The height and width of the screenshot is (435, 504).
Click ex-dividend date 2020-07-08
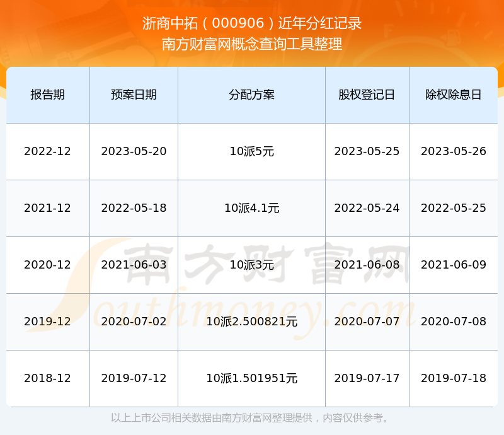[453, 321]
